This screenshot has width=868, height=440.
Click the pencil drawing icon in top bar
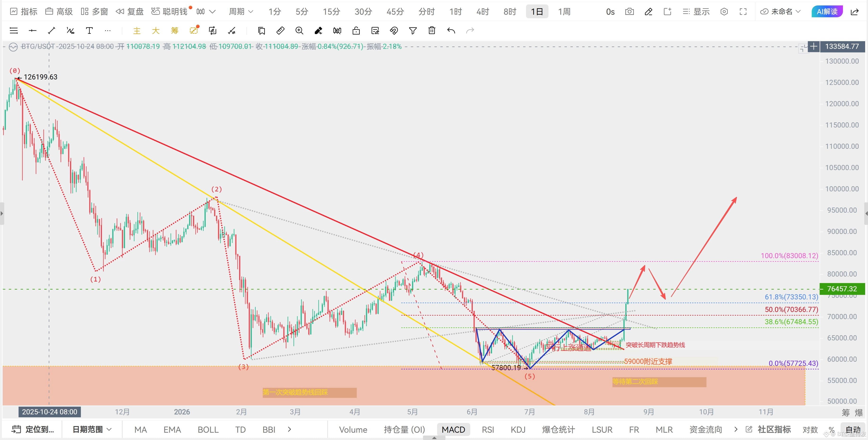(x=648, y=12)
